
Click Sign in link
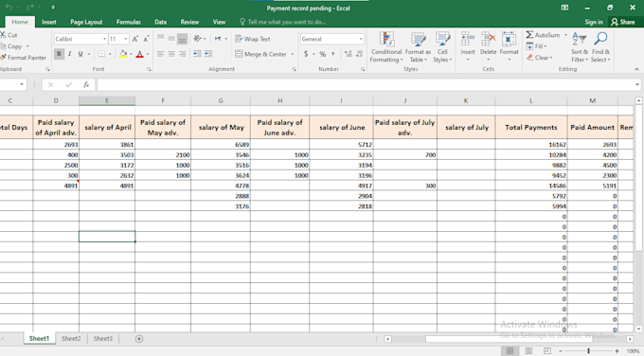pos(594,22)
